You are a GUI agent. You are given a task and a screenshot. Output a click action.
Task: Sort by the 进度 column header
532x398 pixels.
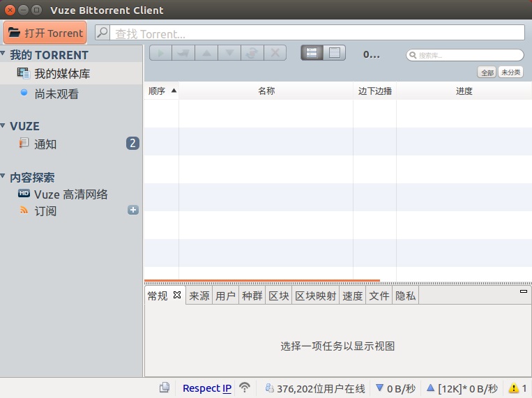pos(464,91)
